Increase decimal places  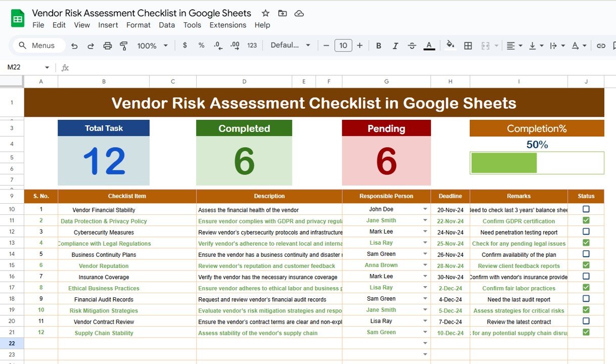[x=235, y=45]
